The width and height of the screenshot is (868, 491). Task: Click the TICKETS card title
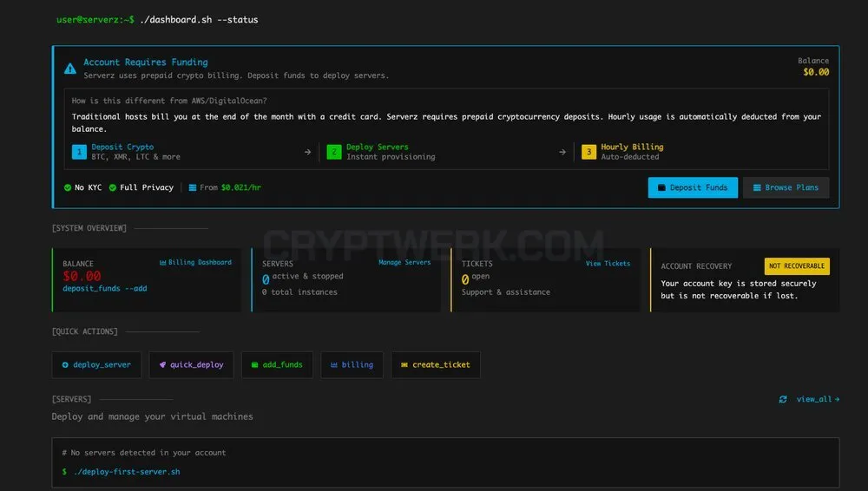click(x=477, y=264)
